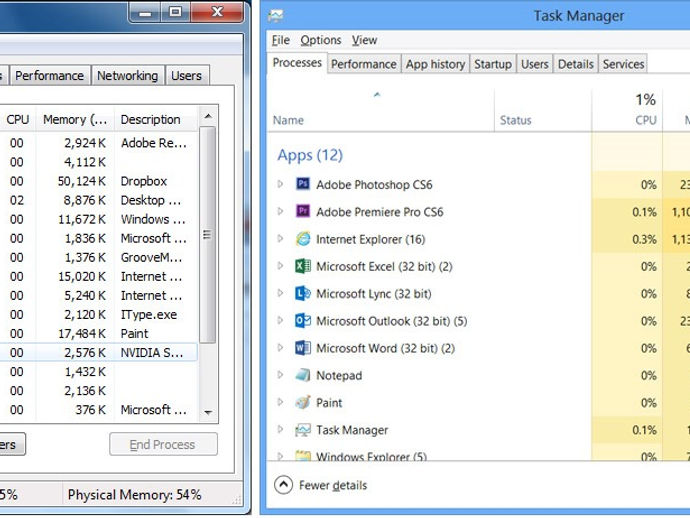Image resolution: width=690 pixels, height=518 pixels.
Task: Select the Dropbox process row
Action: coord(99,181)
